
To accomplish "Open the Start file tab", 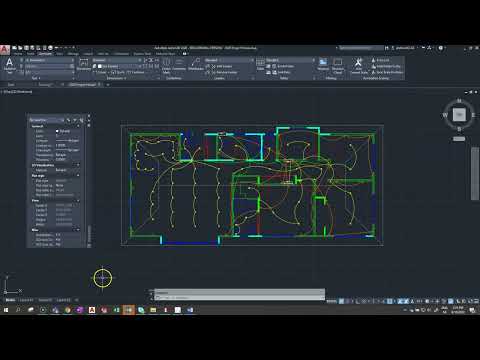I will 11,85.
